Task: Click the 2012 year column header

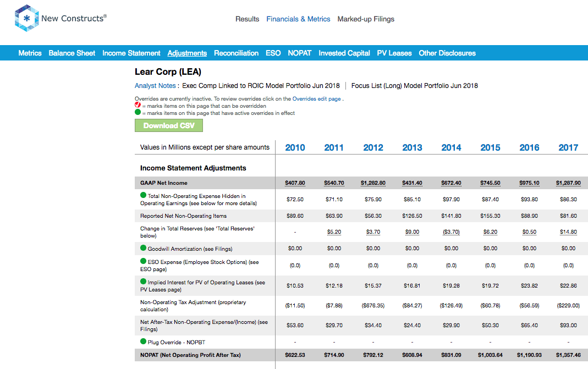Action: click(x=373, y=148)
